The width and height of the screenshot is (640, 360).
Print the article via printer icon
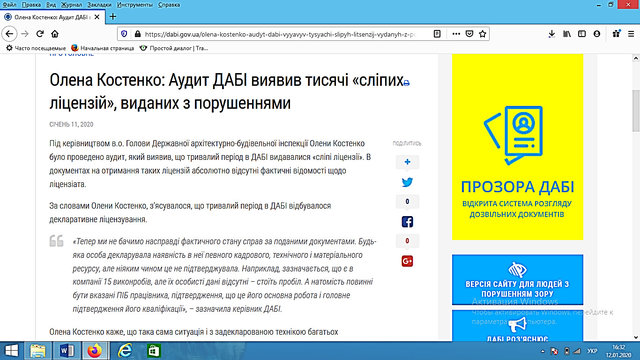click(407, 83)
